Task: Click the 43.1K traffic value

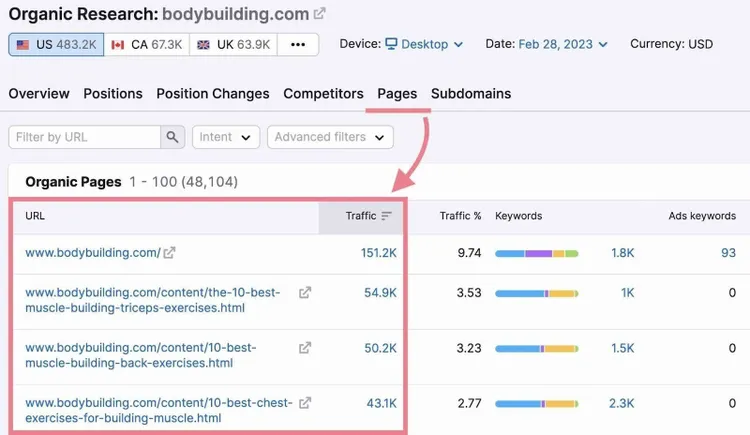Action: coord(382,403)
